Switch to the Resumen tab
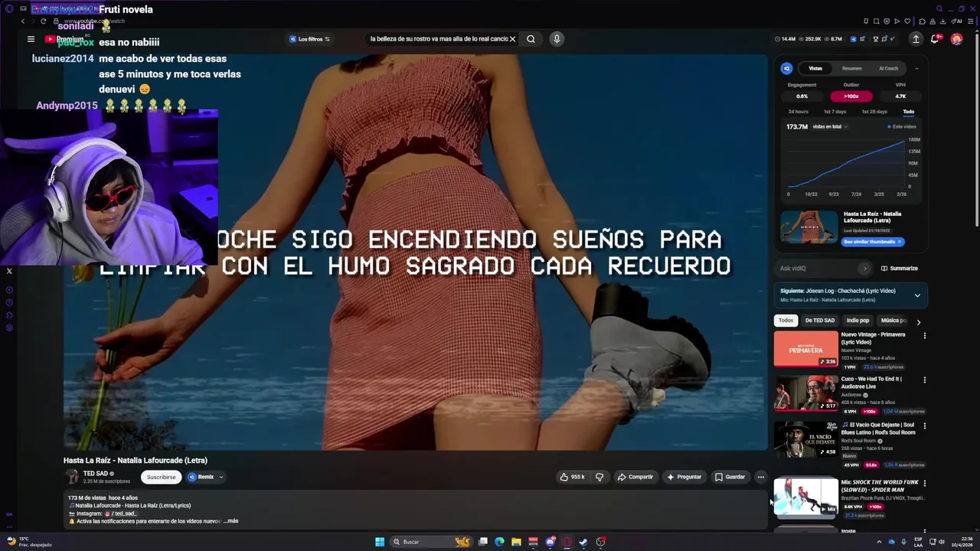 click(x=851, y=68)
